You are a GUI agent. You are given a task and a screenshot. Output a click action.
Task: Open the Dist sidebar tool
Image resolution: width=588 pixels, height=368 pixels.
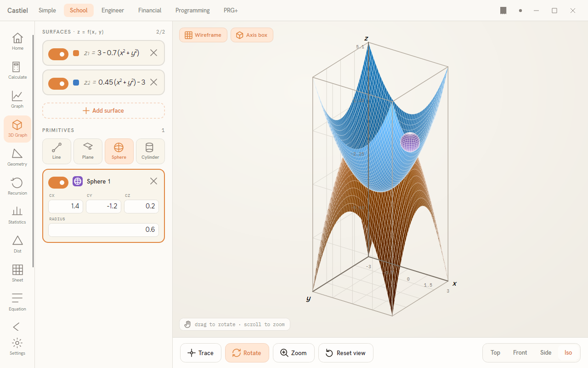(x=17, y=244)
